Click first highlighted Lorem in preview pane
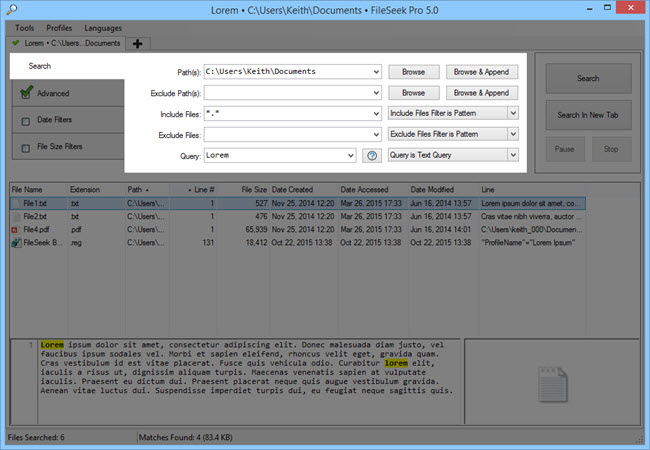This screenshot has width=650, height=450. point(52,345)
